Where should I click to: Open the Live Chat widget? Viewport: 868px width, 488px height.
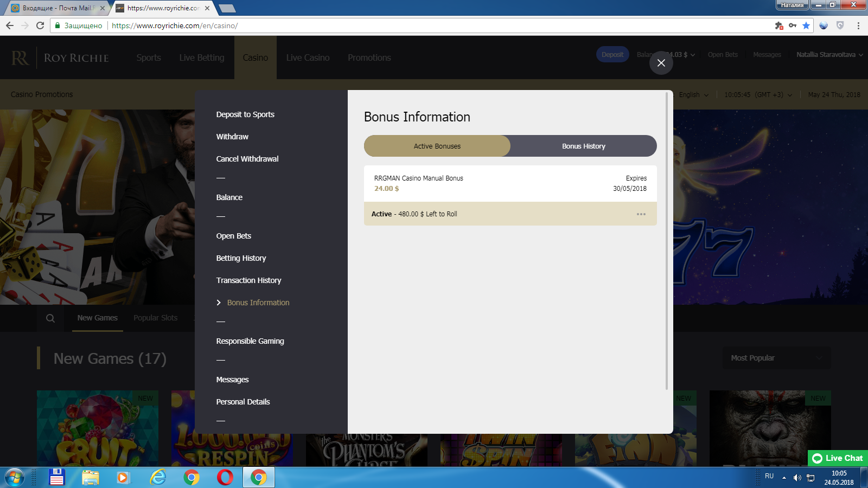click(x=838, y=458)
